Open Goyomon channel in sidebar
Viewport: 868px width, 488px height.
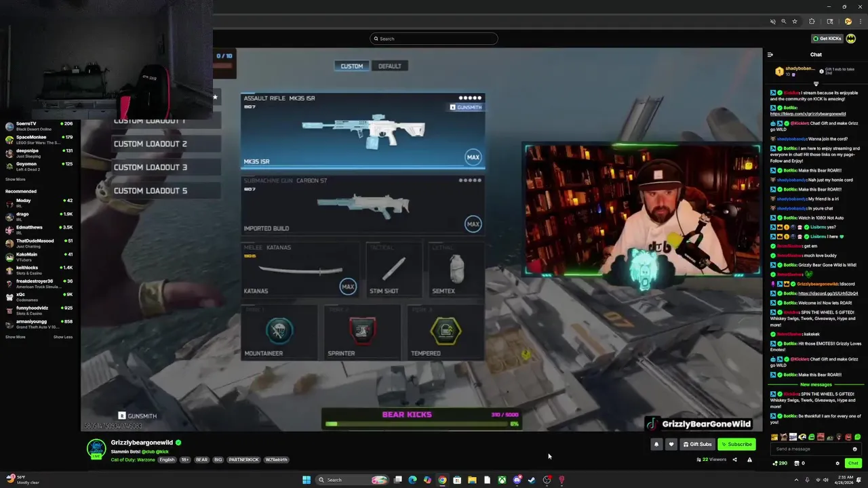(x=39, y=166)
